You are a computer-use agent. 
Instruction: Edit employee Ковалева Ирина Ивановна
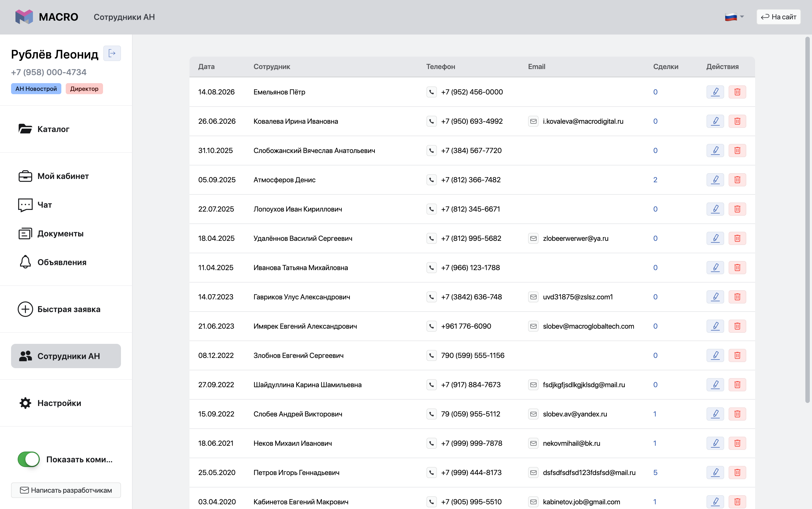point(715,121)
